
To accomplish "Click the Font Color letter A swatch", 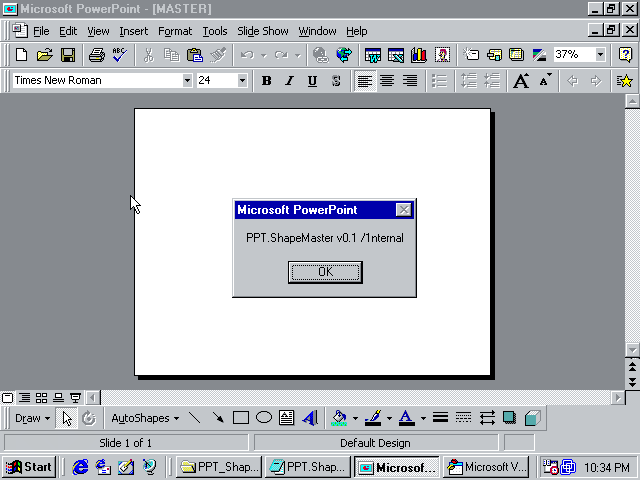I will pos(407,418).
